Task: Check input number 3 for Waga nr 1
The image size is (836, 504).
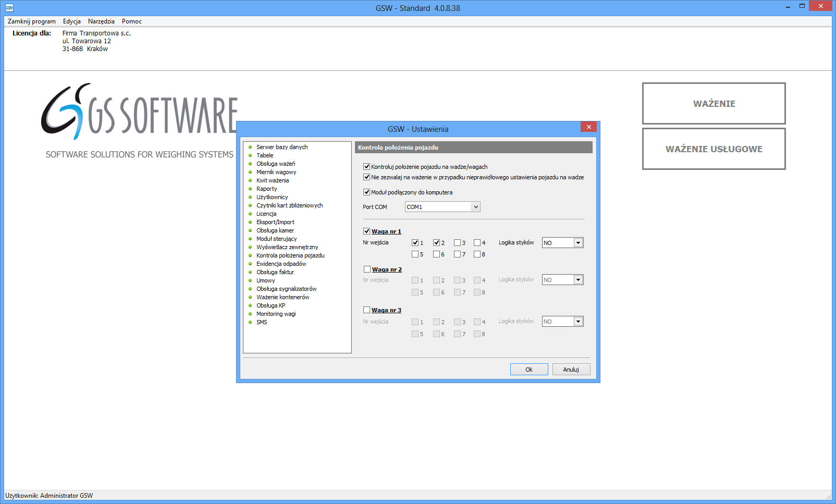Action: point(457,243)
